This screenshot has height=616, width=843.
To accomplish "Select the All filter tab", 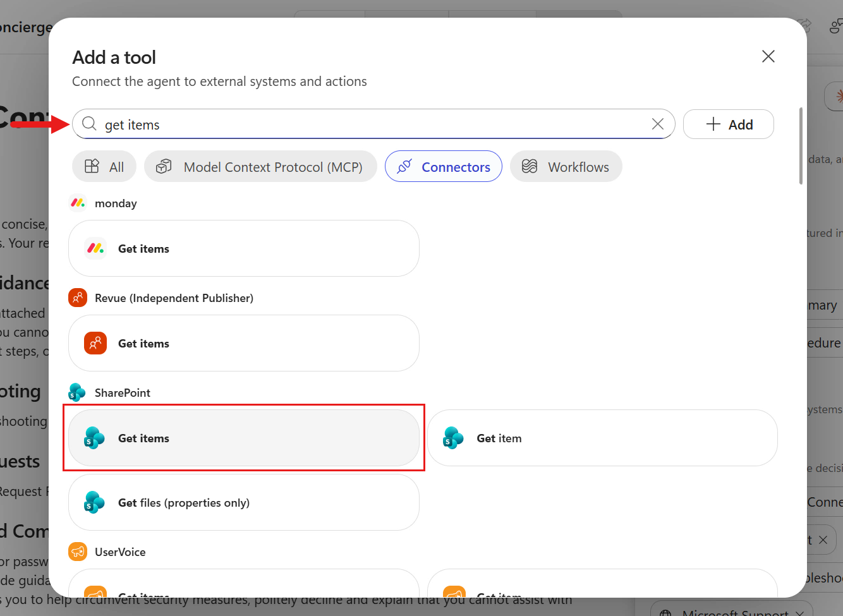I will 104,166.
